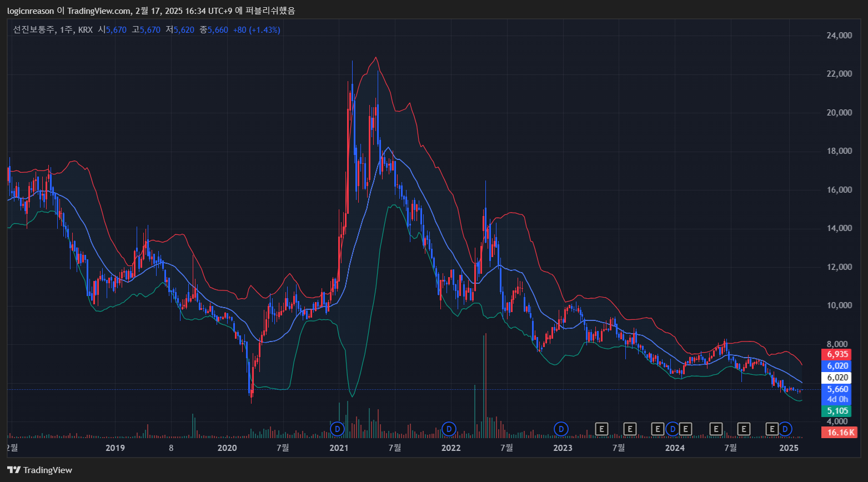Click the 4d 0h countdown label
The height and width of the screenshot is (482, 868).
(837, 399)
